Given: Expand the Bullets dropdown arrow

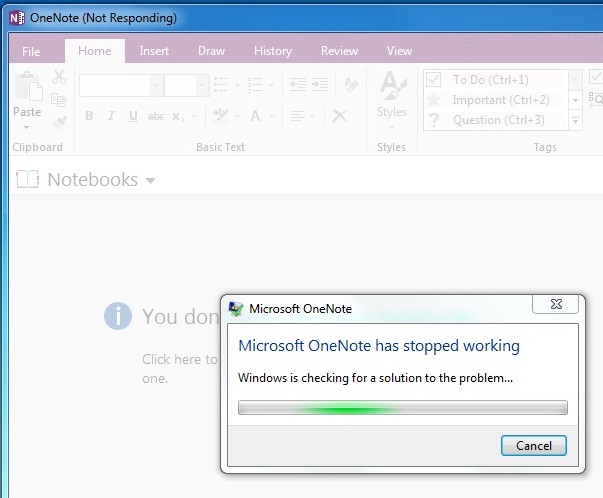Looking at the screenshot, I should point(237,85).
